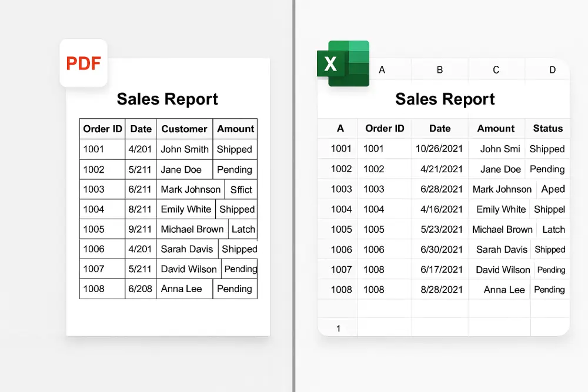Expand the Order ID column header
The height and width of the screenshot is (392, 588).
coord(385,128)
